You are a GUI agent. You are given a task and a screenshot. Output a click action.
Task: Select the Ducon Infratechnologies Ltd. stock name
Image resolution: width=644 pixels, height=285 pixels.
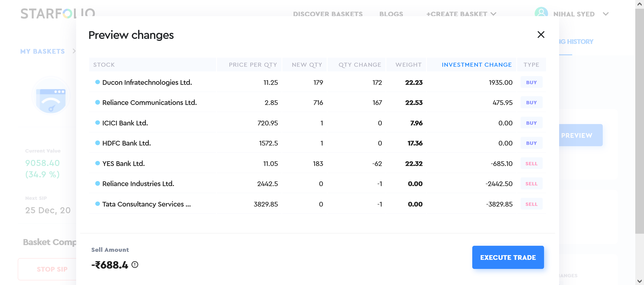(147, 82)
